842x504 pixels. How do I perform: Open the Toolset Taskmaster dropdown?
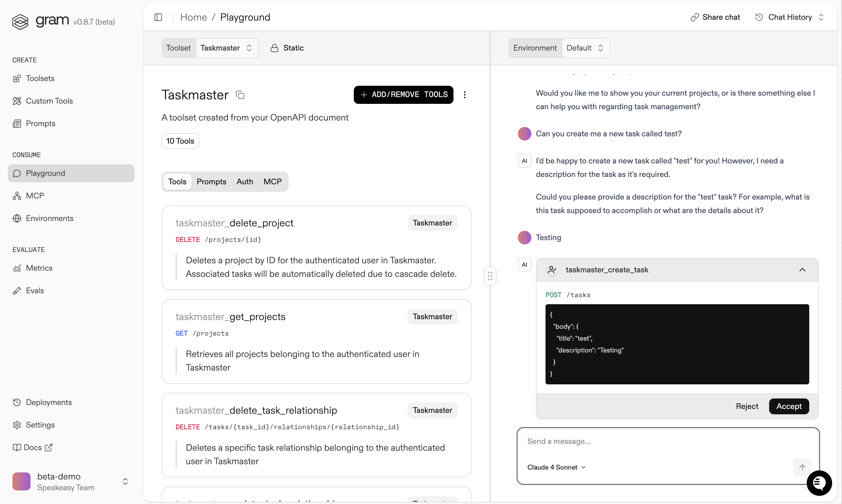click(x=226, y=48)
